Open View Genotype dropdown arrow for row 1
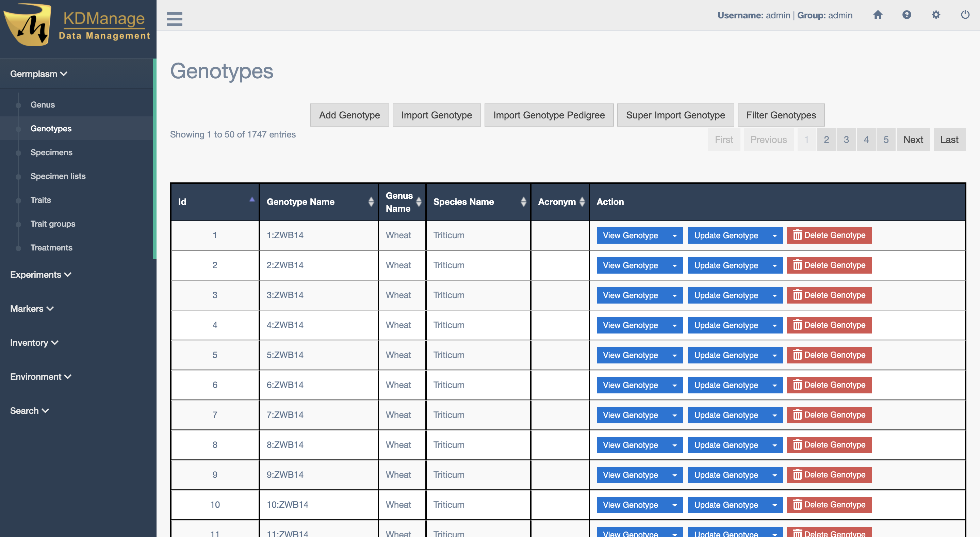Viewport: 980px width, 537px height. click(x=674, y=235)
